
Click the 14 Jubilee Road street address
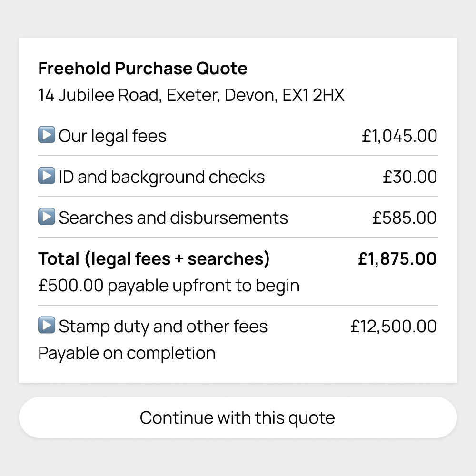(100, 95)
